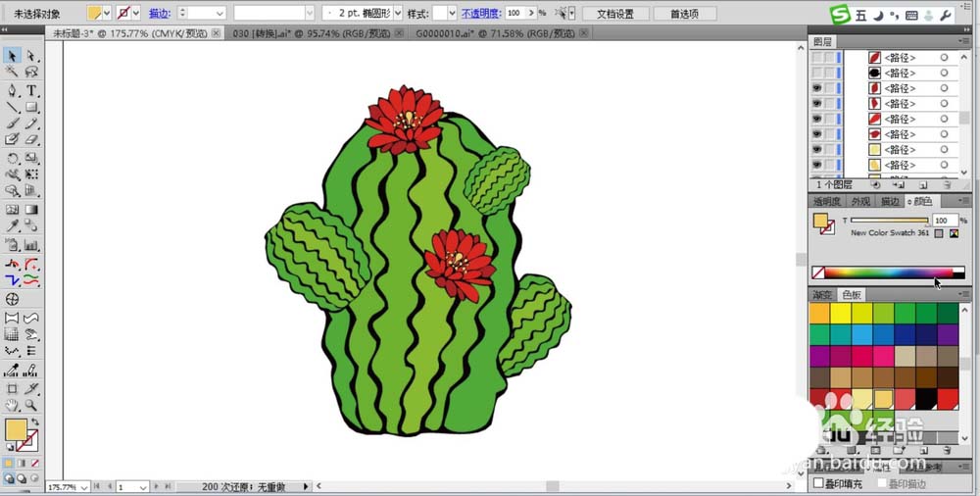The image size is (980, 496).
Task: Click the keyboard icon in IME bar
Action: pyautogui.click(x=911, y=16)
